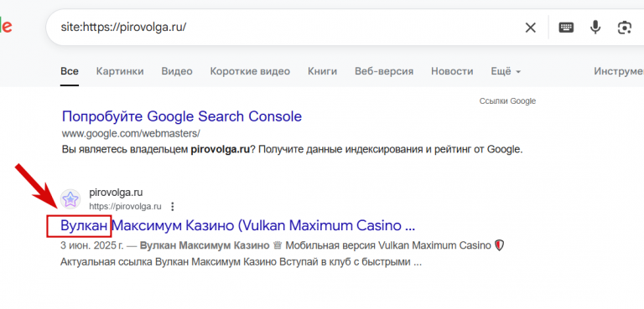Image resolution: width=644 pixels, height=309 pixels.
Task: Open the on-screen keyboard input tool
Action: [566, 28]
